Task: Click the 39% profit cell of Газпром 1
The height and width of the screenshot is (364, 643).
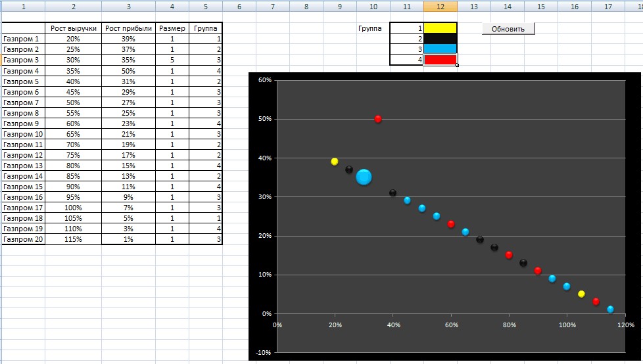Action: (x=128, y=39)
